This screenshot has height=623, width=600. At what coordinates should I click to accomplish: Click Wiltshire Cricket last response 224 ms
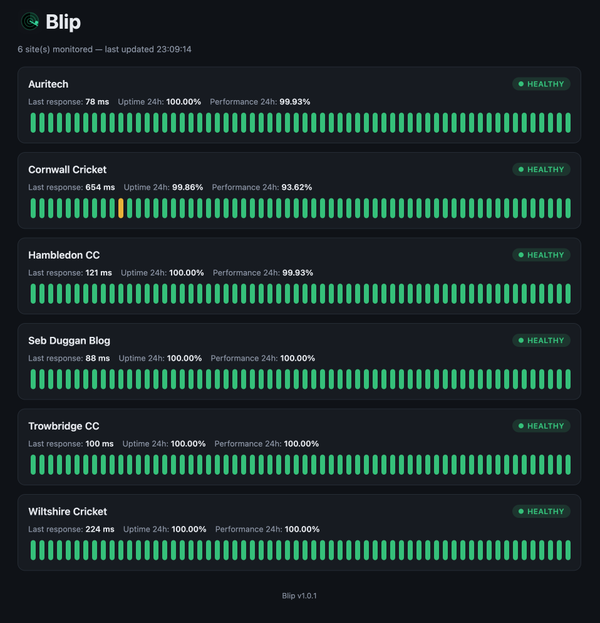(100, 529)
